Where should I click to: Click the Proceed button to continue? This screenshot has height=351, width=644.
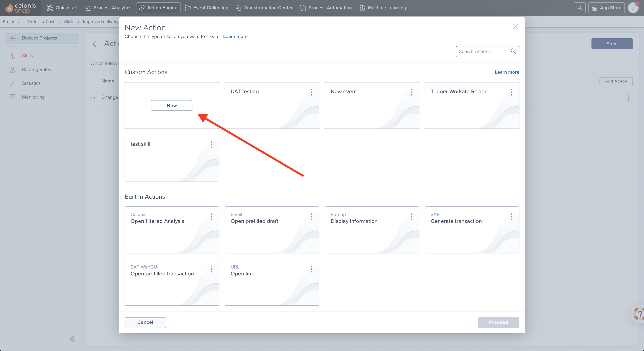[499, 322]
